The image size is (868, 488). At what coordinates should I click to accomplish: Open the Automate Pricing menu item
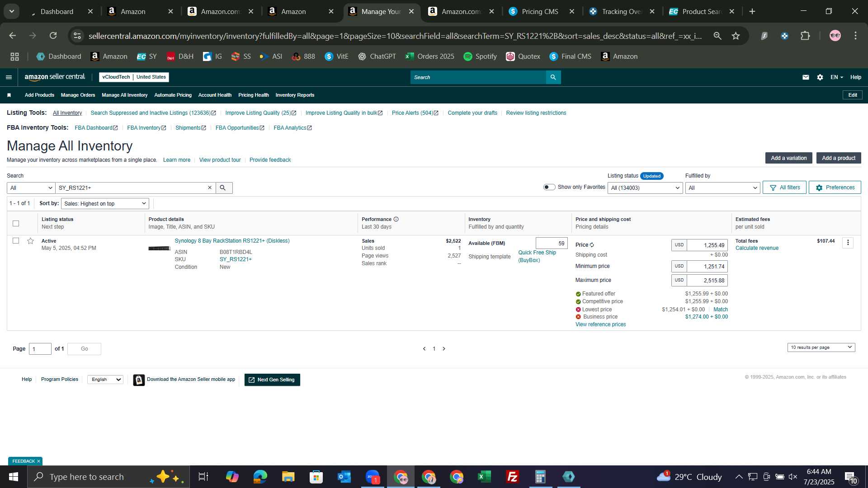(x=173, y=95)
